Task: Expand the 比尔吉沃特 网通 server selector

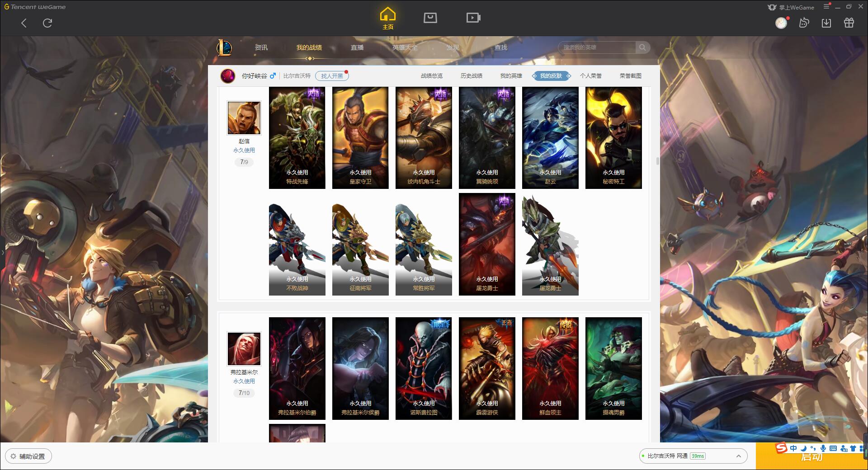Action: click(x=693, y=456)
